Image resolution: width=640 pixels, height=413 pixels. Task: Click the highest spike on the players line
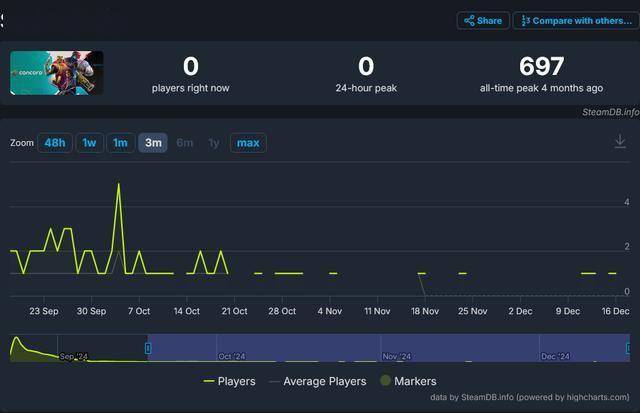pos(119,184)
